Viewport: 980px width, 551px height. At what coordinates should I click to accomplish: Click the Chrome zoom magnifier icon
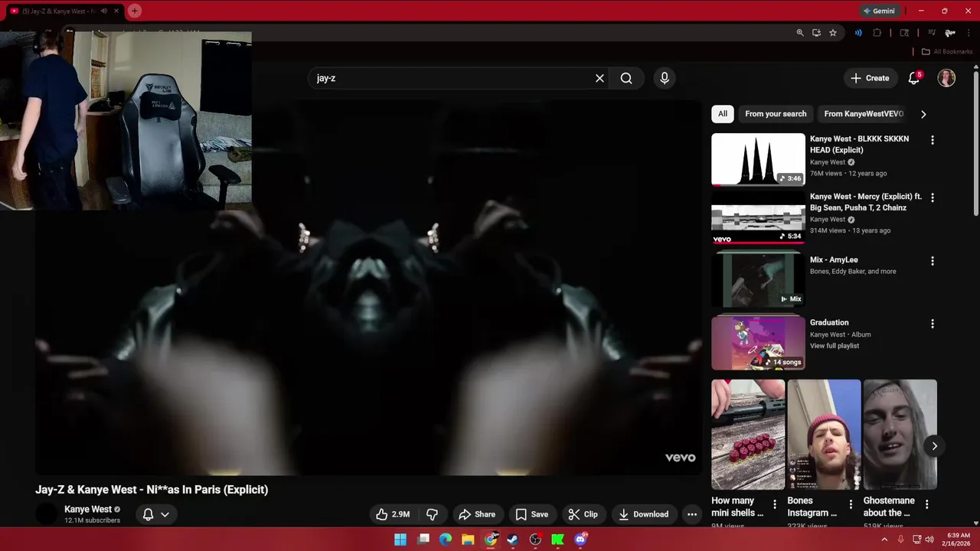tap(800, 33)
